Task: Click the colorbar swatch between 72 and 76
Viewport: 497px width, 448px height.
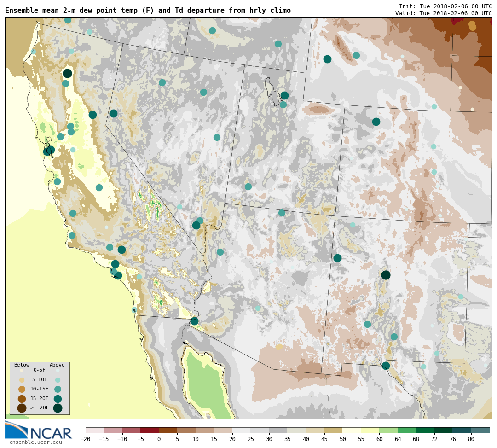Action: tap(443, 430)
